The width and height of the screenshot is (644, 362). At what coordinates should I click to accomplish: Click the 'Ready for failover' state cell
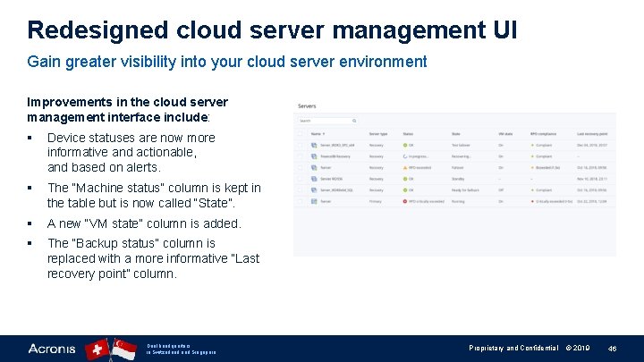[x=465, y=190]
